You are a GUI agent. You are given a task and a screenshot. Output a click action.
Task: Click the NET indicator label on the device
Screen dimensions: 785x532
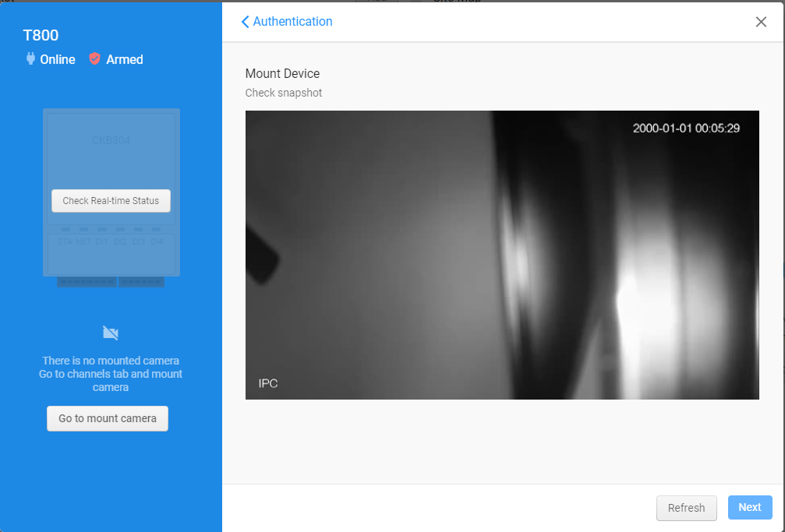click(83, 241)
